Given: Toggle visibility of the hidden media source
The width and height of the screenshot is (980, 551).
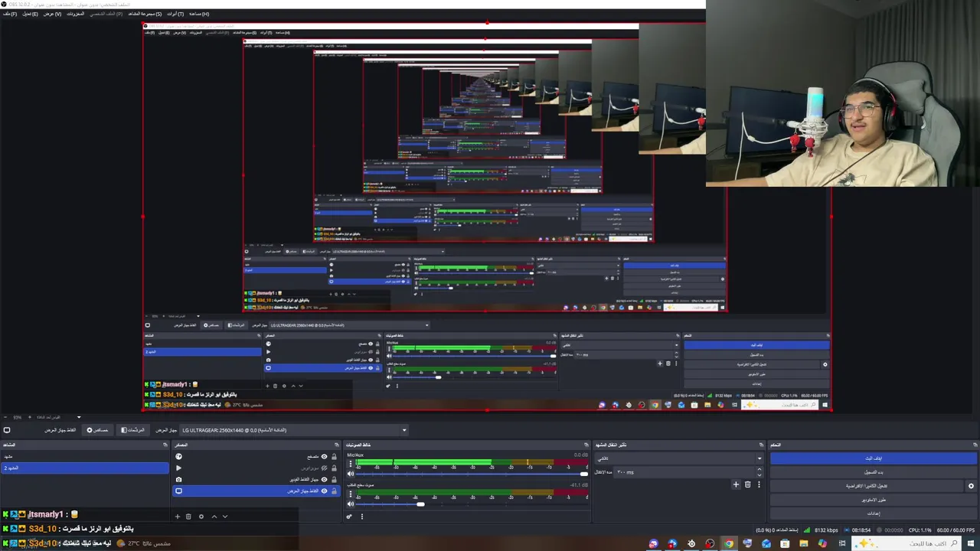Looking at the screenshot, I should click(324, 468).
